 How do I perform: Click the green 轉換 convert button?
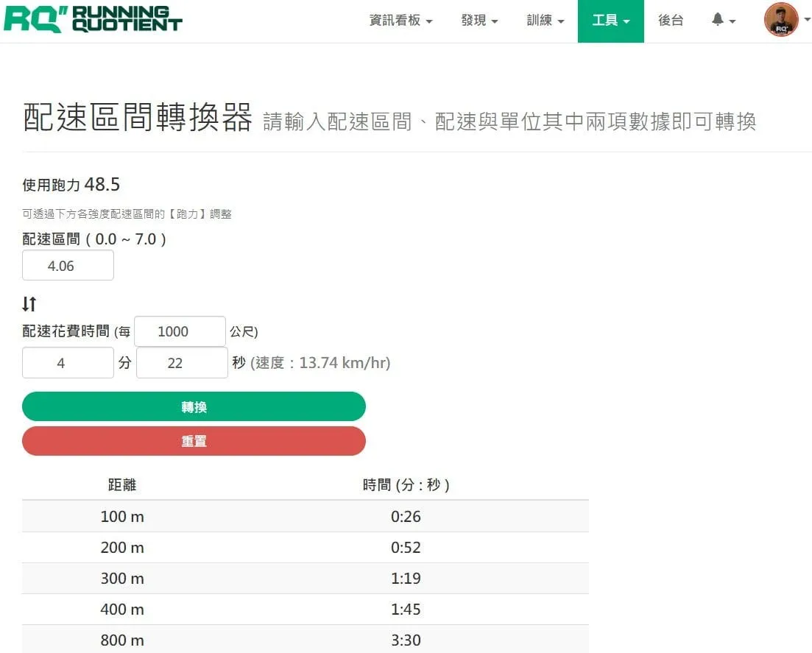click(x=194, y=406)
